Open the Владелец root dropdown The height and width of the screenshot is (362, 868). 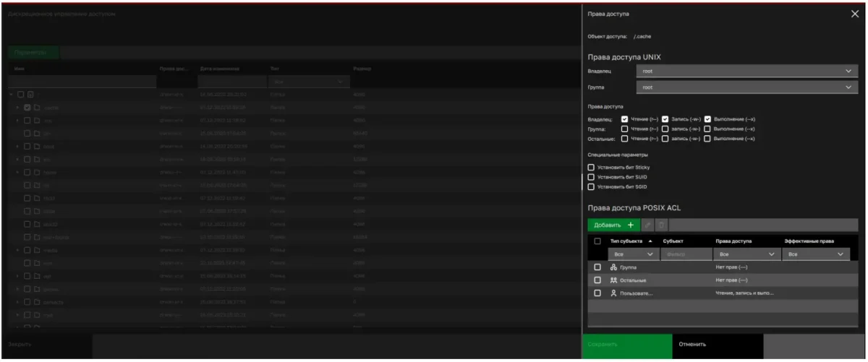pyautogui.click(x=746, y=71)
